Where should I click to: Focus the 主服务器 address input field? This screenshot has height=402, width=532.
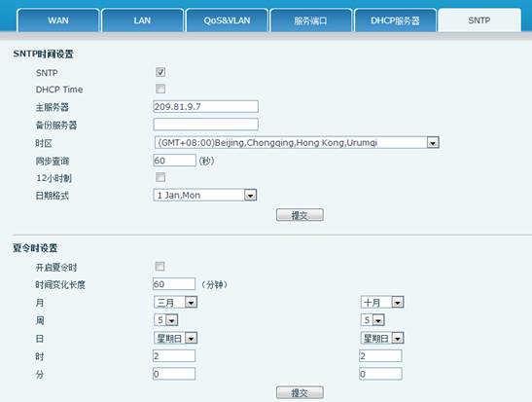click(x=205, y=107)
